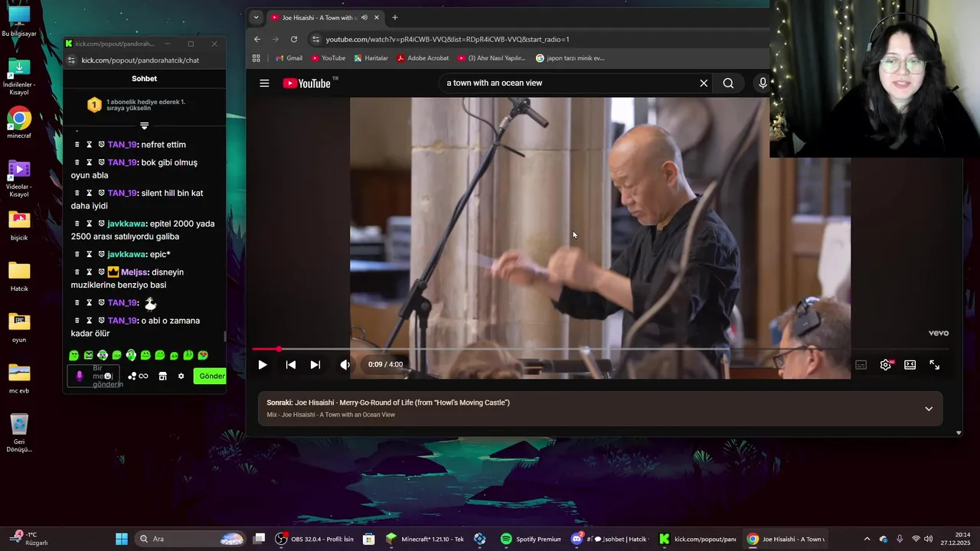This screenshot has height=551, width=980.
Task: Reload the YouTube page
Action: pyautogui.click(x=294, y=39)
